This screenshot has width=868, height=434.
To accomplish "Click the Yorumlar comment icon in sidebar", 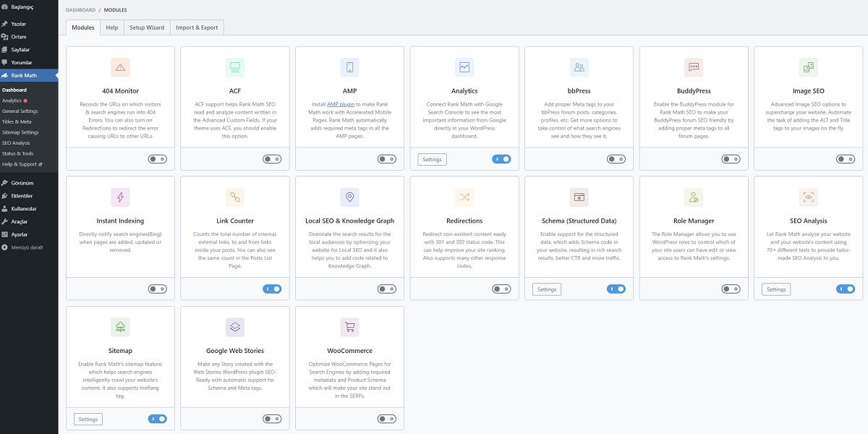I will coord(5,63).
